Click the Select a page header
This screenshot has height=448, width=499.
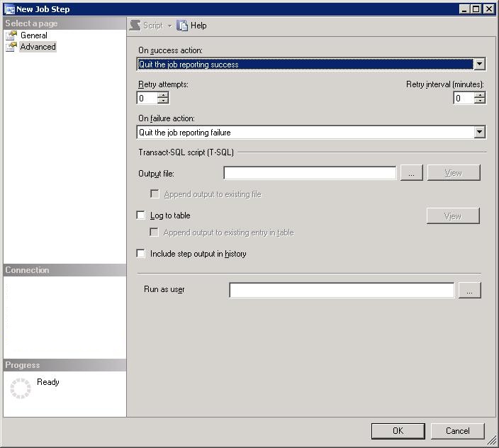[x=65, y=23]
